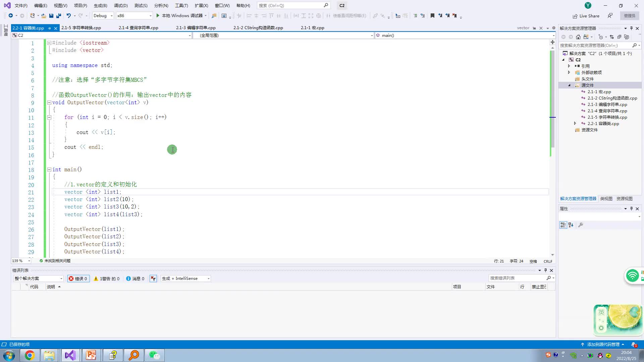Click the Send Feedback icon
The width and height of the screenshot is (644, 362).
(610, 16)
